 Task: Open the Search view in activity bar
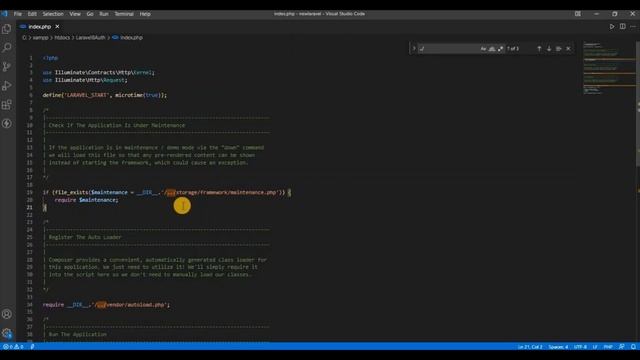point(7,48)
